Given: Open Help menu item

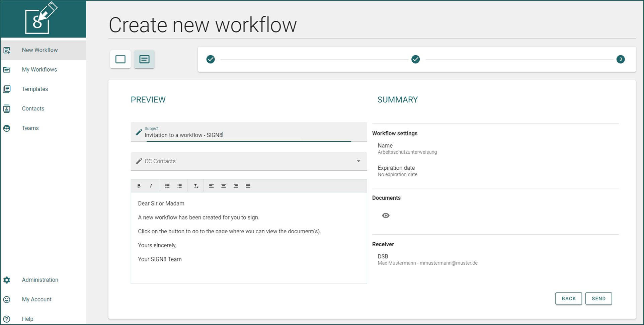Looking at the screenshot, I should pyautogui.click(x=43, y=319).
